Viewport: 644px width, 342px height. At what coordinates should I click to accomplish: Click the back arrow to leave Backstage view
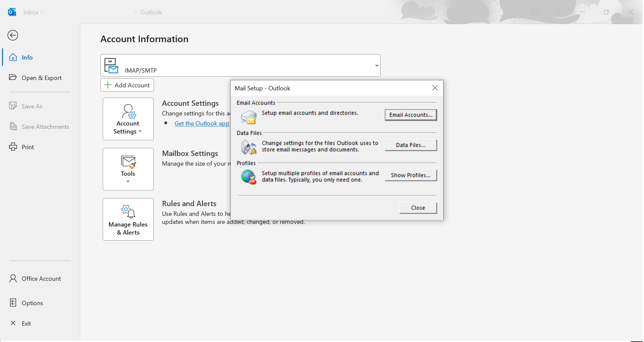[13, 35]
